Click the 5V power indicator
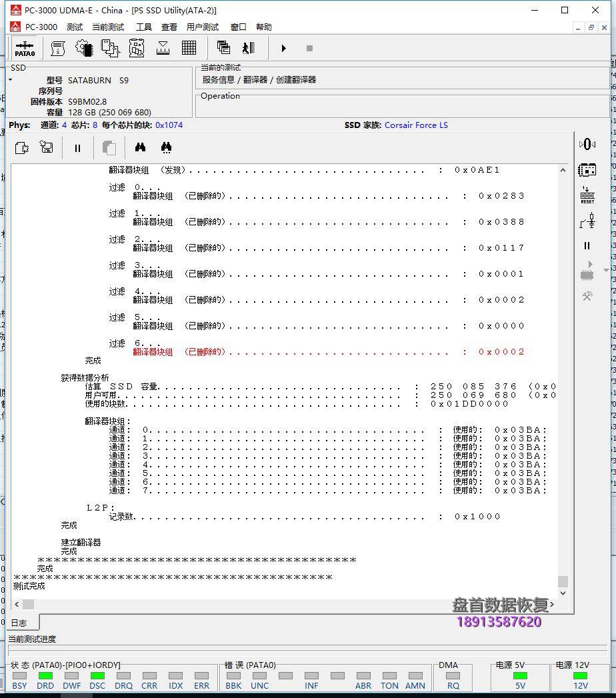This screenshot has width=616, height=698. (x=520, y=676)
